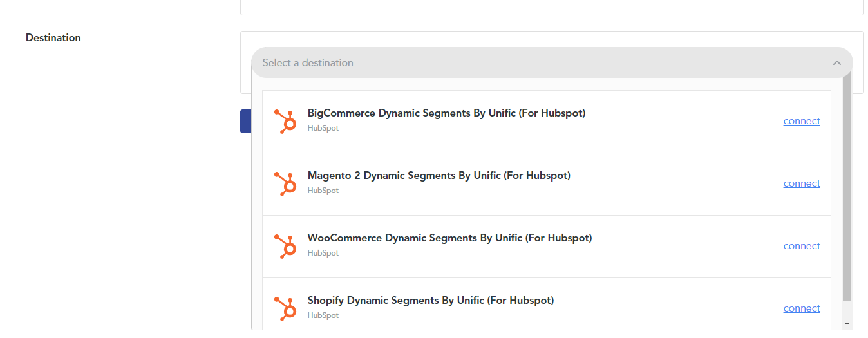Connect BigCommerce Dynamic Segments By Unific
This screenshot has height=338, width=868.
pyautogui.click(x=802, y=121)
